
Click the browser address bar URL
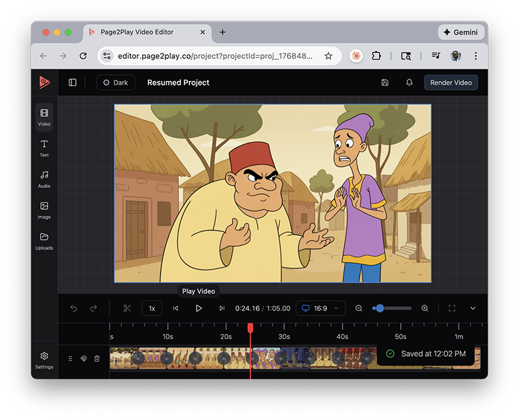pos(215,56)
